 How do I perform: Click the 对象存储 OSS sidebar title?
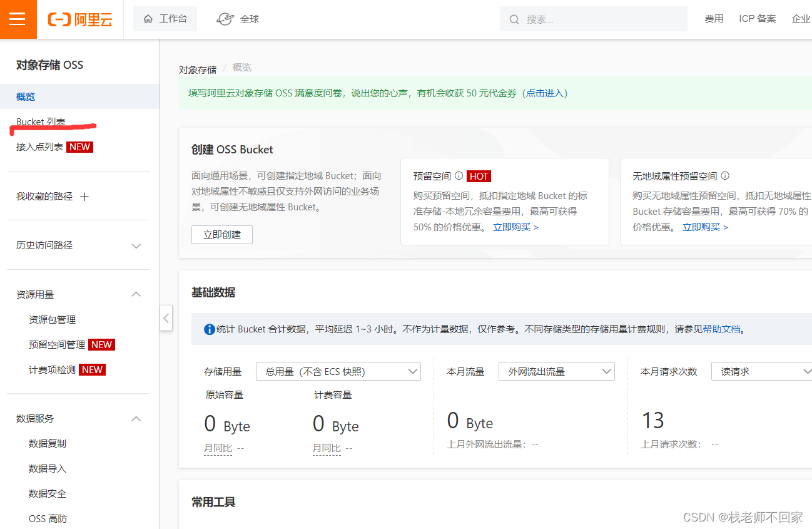click(x=49, y=65)
